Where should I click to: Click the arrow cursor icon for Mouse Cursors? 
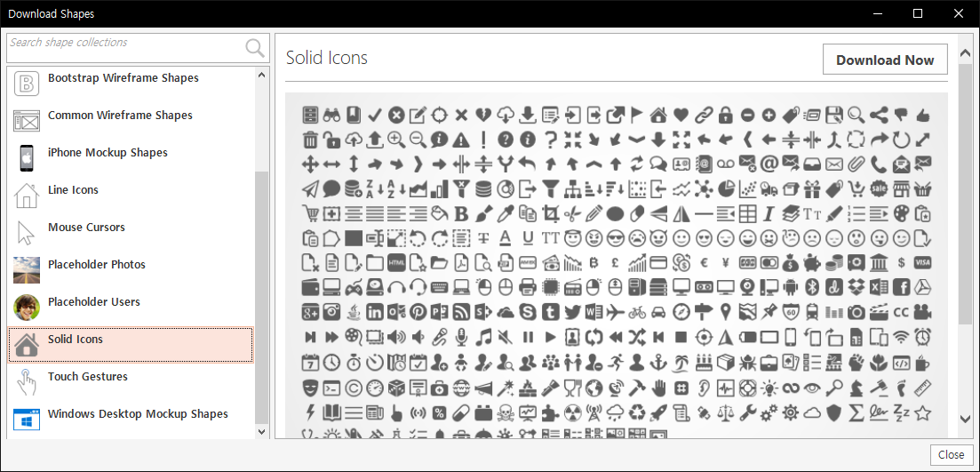(x=25, y=233)
